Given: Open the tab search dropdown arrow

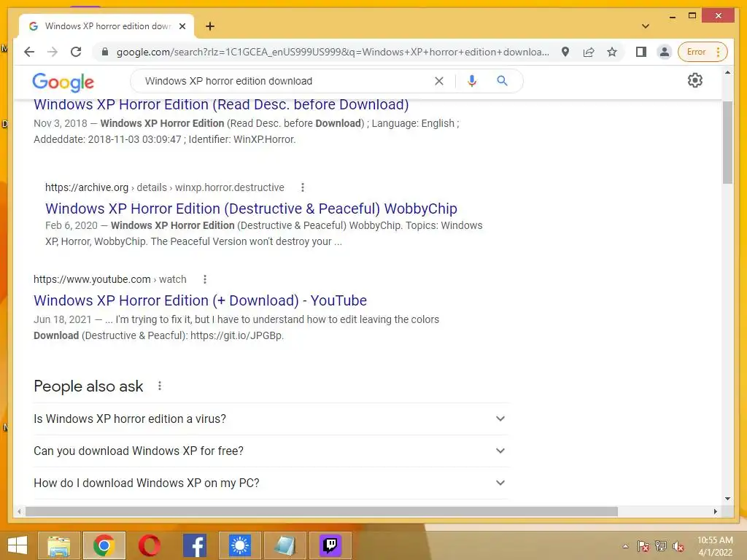Looking at the screenshot, I should pyautogui.click(x=646, y=26).
